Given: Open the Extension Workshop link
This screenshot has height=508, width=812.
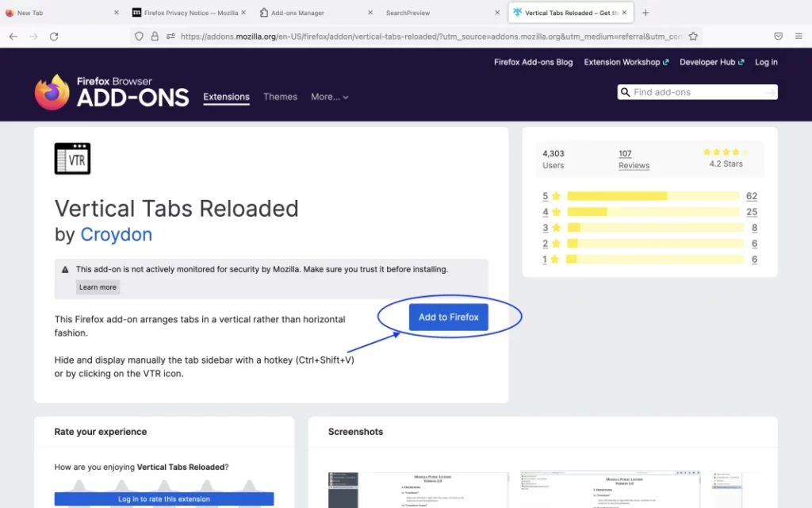Looking at the screenshot, I should [x=626, y=62].
